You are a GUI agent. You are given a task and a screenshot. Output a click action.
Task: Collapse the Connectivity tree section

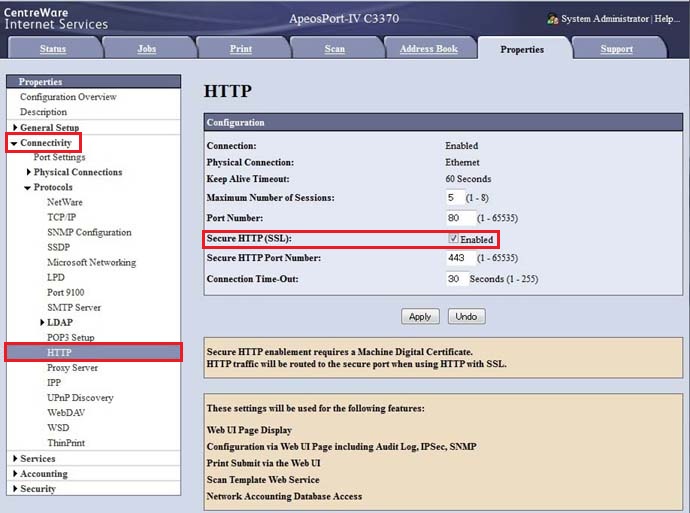coord(13,143)
